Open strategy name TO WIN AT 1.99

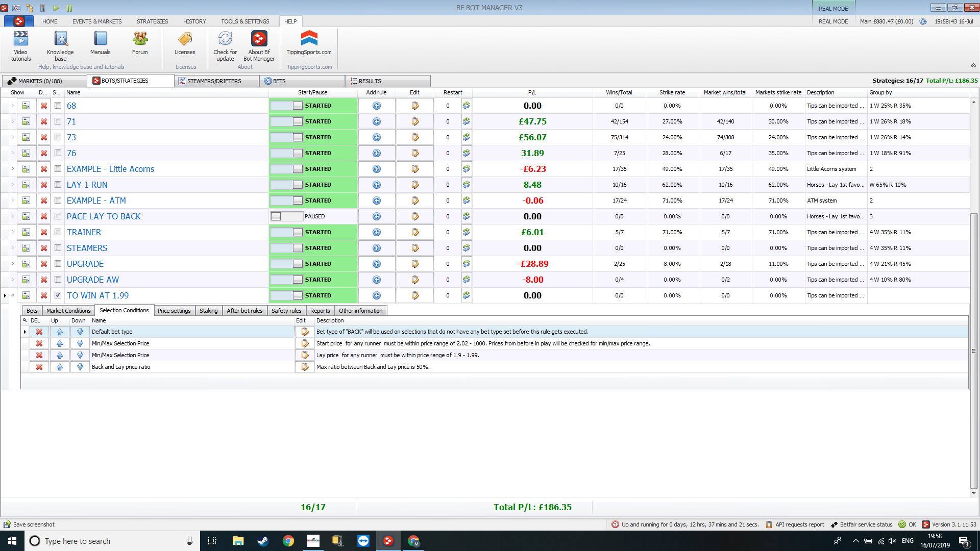point(97,295)
